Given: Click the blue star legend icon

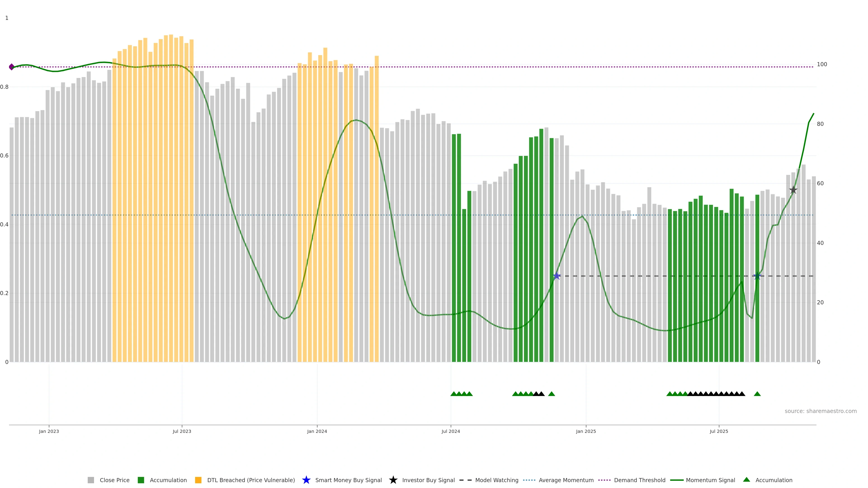Looking at the screenshot, I should [306, 480].
